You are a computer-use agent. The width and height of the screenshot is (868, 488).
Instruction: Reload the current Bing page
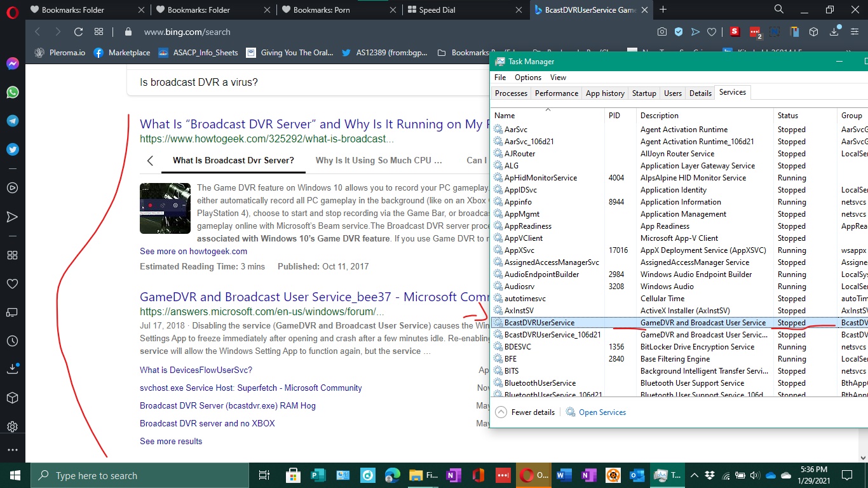(78, 32)
